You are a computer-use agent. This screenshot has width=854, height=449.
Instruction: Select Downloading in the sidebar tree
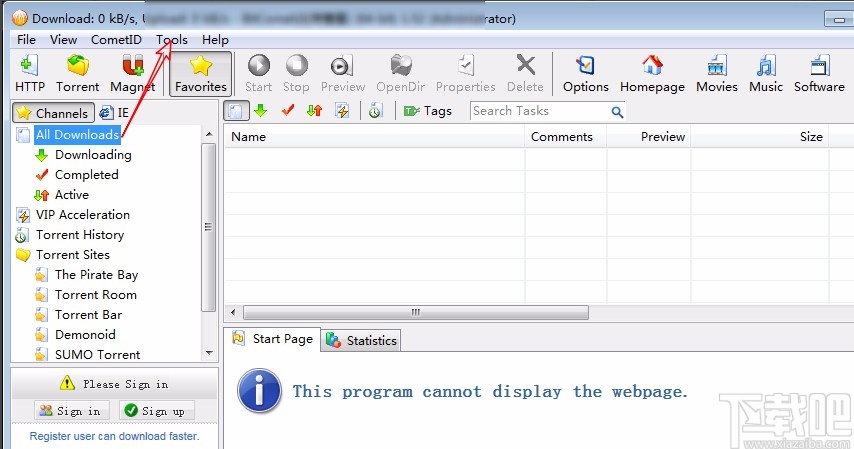tap(93, 155)
